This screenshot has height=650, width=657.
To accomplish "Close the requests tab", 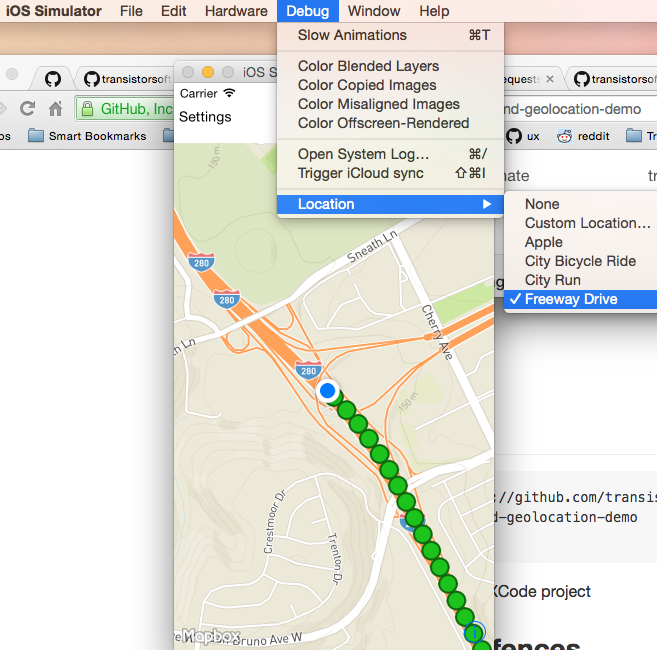I will (x=550, y=79).
